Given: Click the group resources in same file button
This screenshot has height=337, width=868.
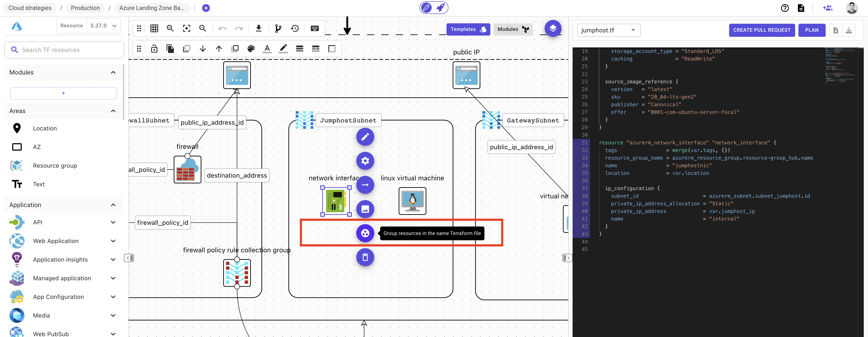Looking at the screenshot, I should tap(365, 233).
